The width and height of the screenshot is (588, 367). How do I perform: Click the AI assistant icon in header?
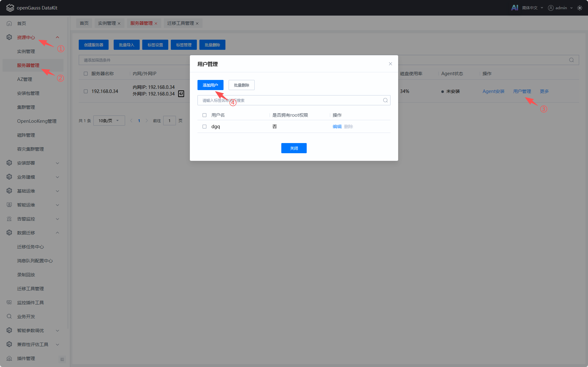[x=514, y=8]
